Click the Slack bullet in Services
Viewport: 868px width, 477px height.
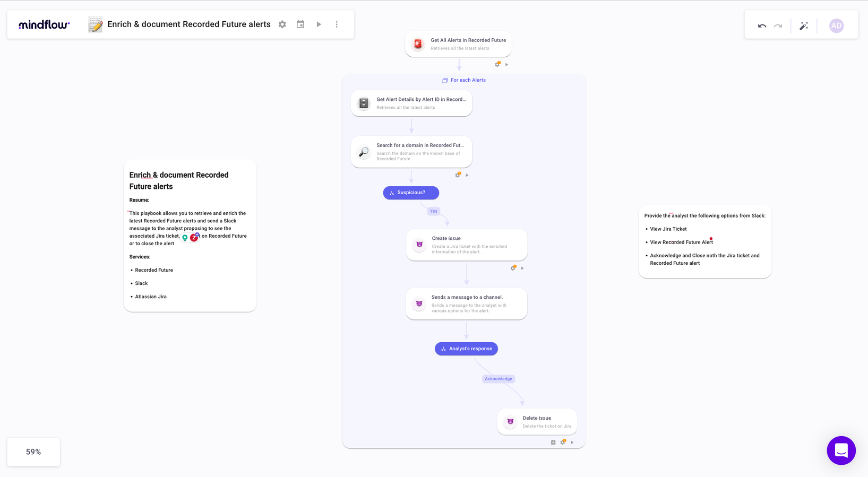click(x=141, y=283)
